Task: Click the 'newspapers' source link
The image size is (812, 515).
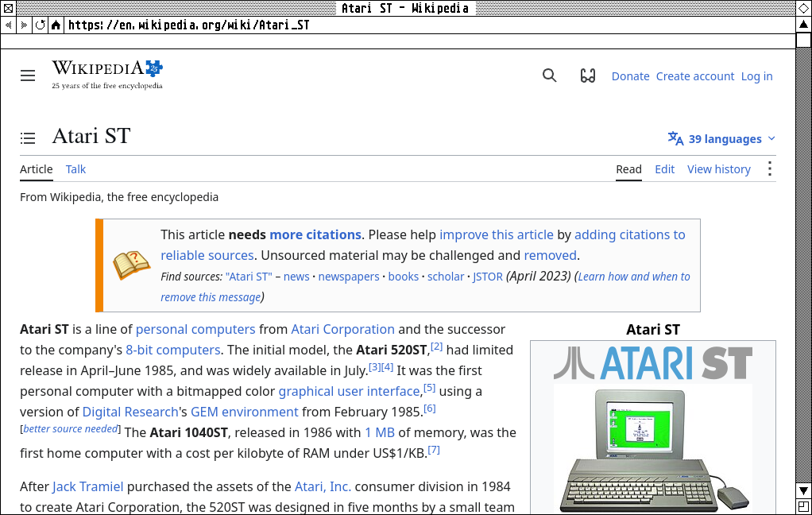Action: tap(349, 277)
